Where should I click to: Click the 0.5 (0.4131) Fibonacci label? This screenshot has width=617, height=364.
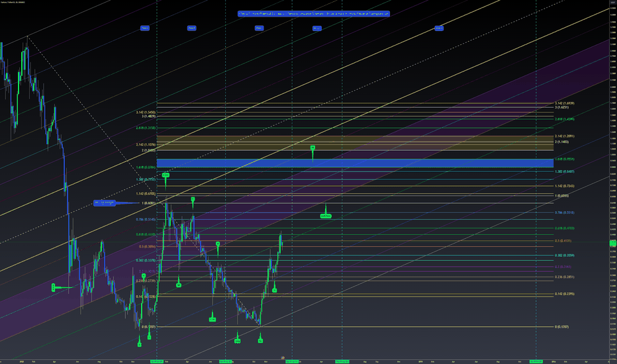point(563,241)
